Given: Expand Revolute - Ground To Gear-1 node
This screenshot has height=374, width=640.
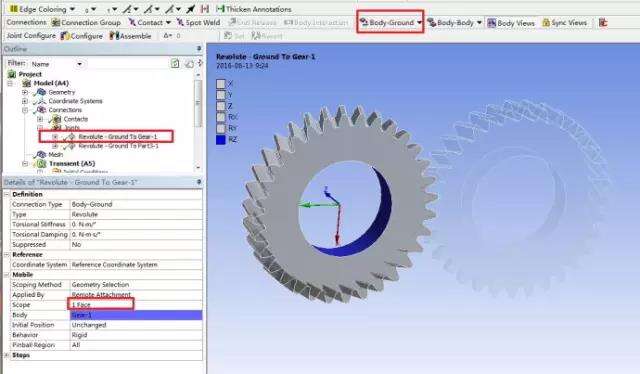Looking at the screenshot, I should 55,136.
